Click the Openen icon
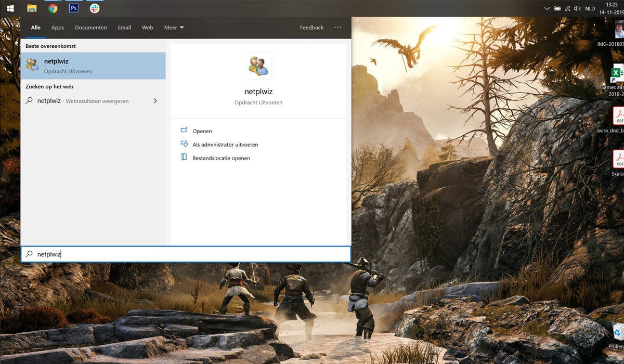The height and width of the screenshot is (364, 624). coord(184,131)
